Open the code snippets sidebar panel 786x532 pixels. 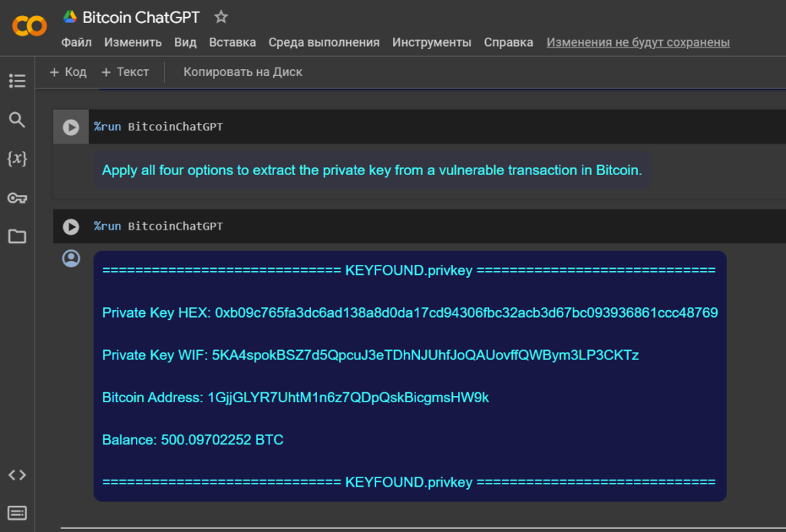[17, 475]
